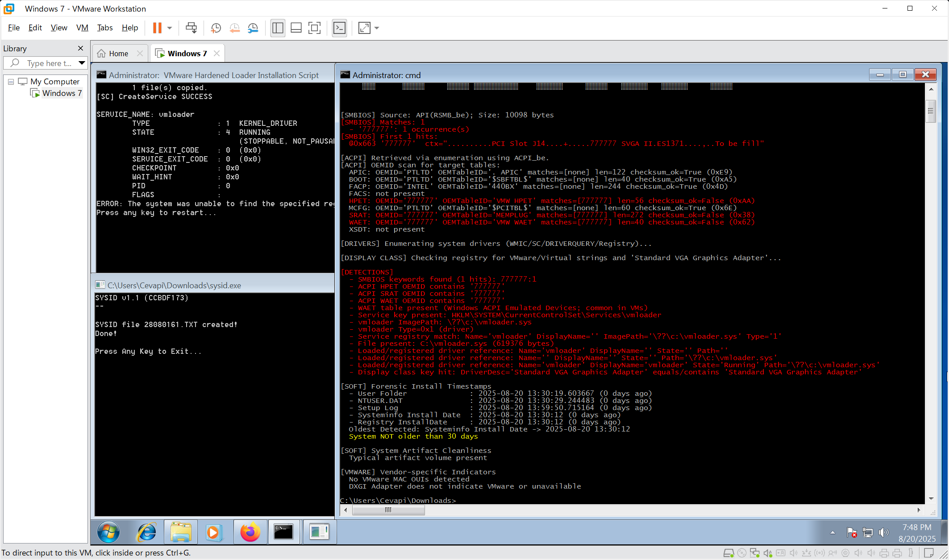Open the stretch guest dropdown arrow
Viewport: 949px width, 560px height.
point(377,28)
